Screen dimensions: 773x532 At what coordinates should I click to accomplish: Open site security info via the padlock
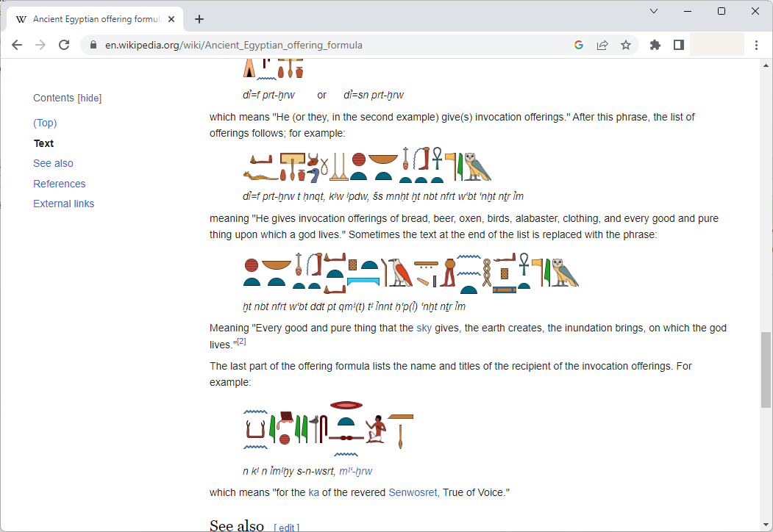click(x=93, y=45)
